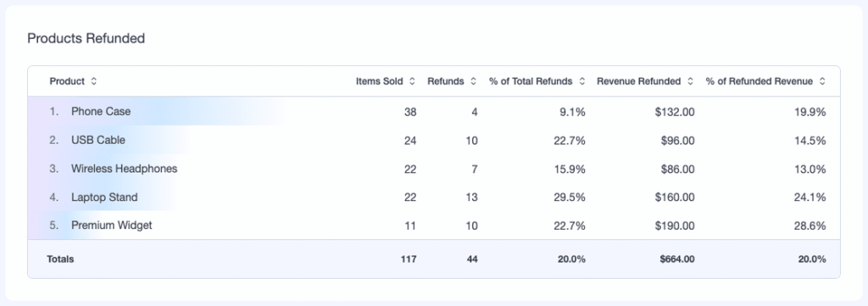Viewport: 868px width, 306px height.
Task: Click Wireless Headphones refunds value 7
Action: point(475,170)
